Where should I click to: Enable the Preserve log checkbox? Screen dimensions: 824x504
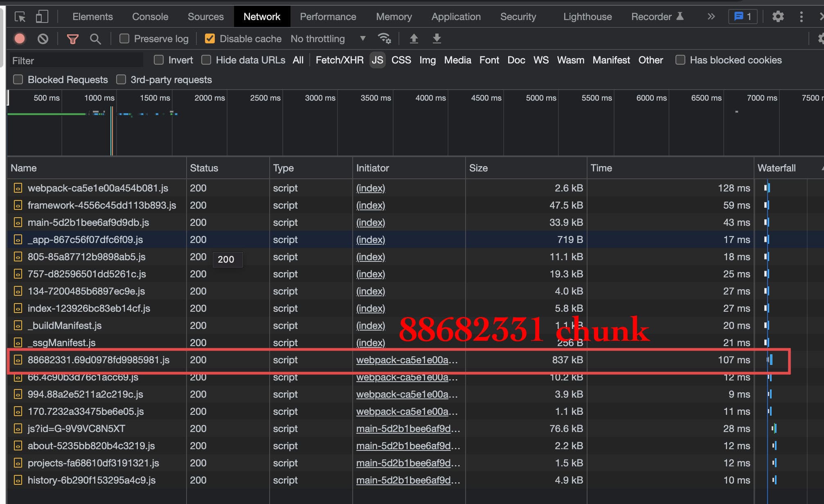click(124, 39)
